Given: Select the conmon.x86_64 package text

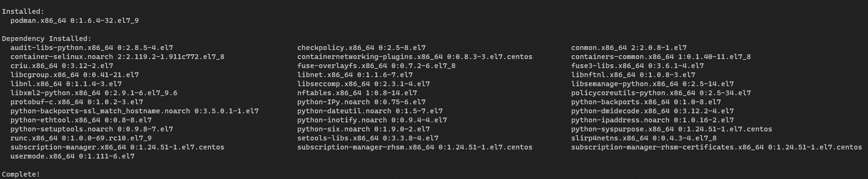Looking at the screenshot, I should tap(629, 48).
